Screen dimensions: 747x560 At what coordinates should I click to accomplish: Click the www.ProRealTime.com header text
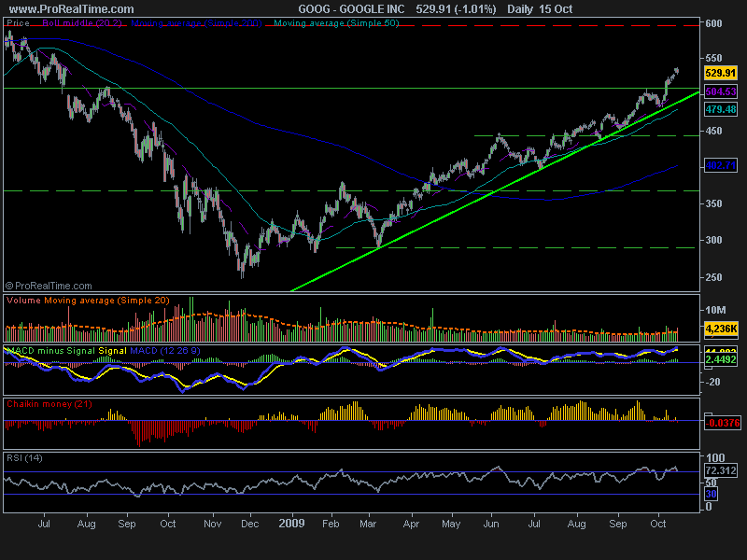click(72, 9)
